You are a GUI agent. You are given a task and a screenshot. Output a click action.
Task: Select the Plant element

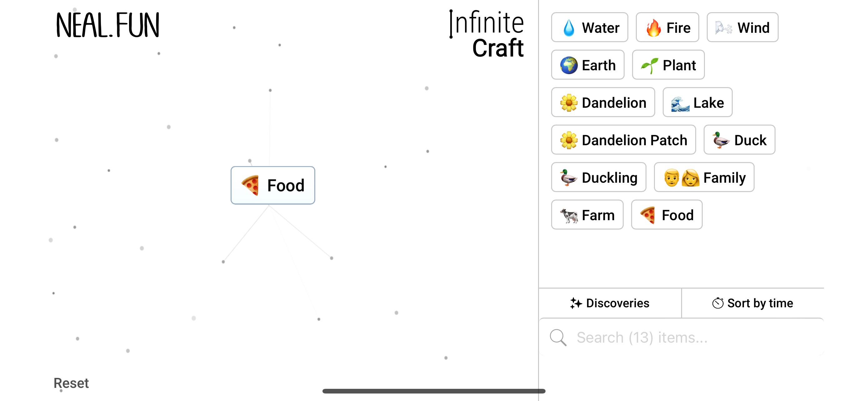tap(668, 65)
